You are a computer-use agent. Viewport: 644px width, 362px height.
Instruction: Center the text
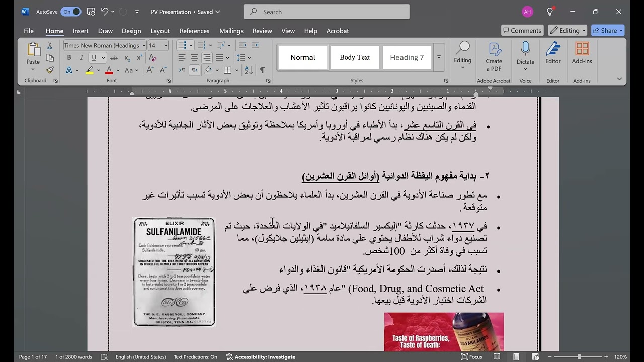pyautogui.click(x=194, y=58)
